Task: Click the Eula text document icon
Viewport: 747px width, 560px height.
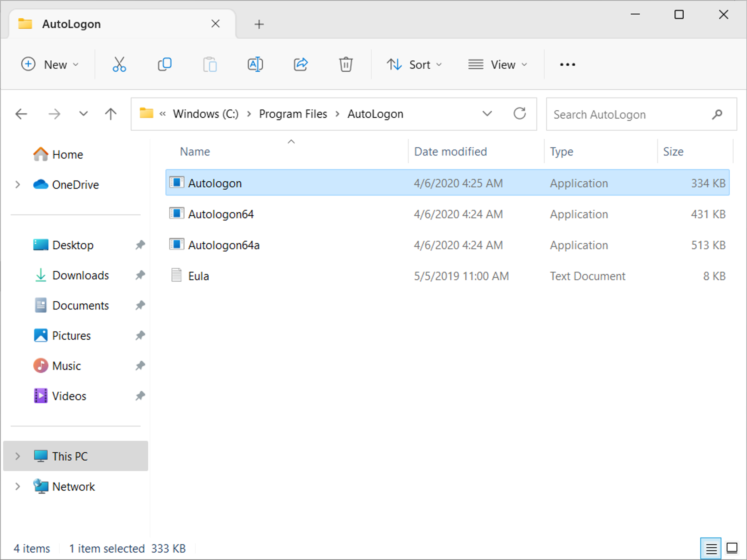Action: click(x=176, y=275)
